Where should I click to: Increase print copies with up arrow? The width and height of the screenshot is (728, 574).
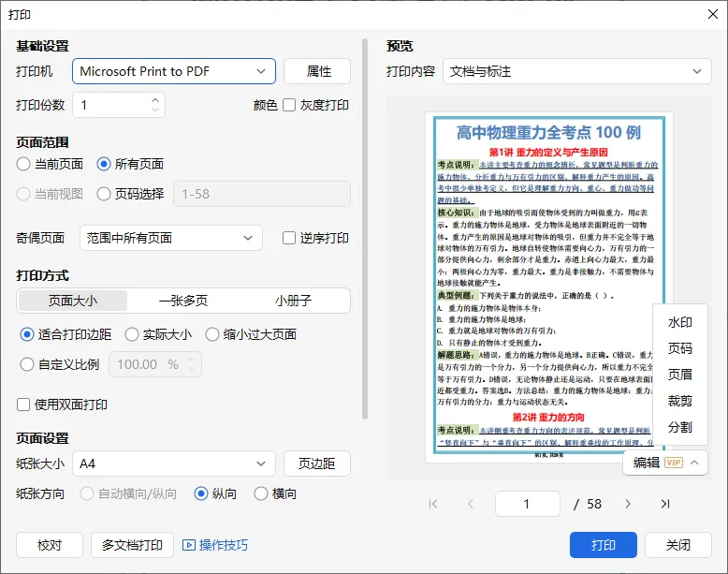(x=155, y=100)
